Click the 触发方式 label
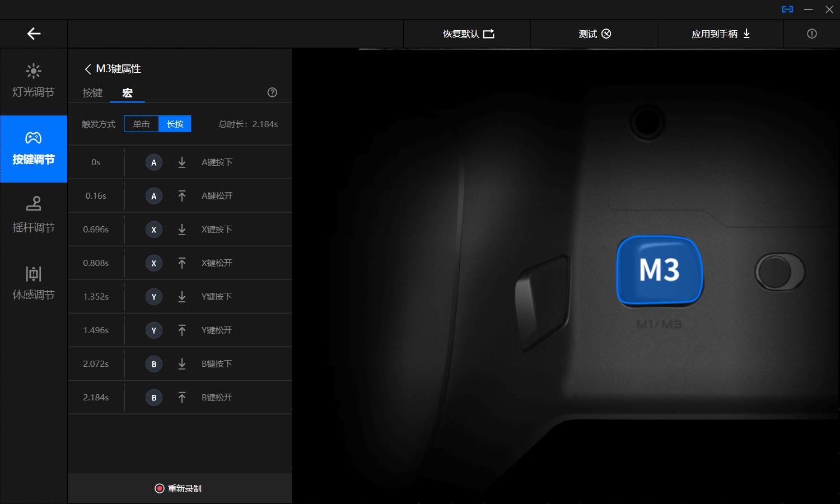Screen dimensions: 840x504 (x=99, y=124)
